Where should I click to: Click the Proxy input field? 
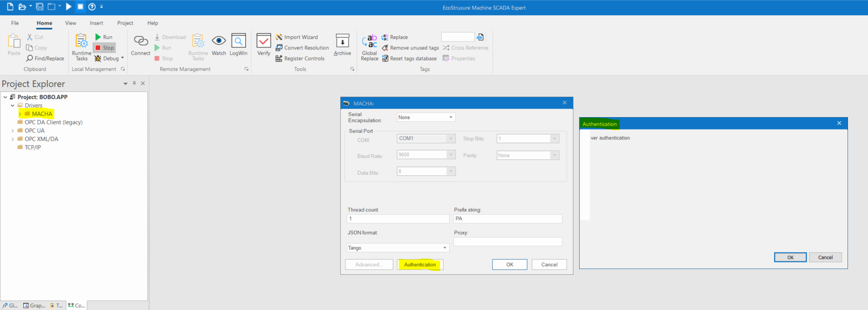click(508, 241)
